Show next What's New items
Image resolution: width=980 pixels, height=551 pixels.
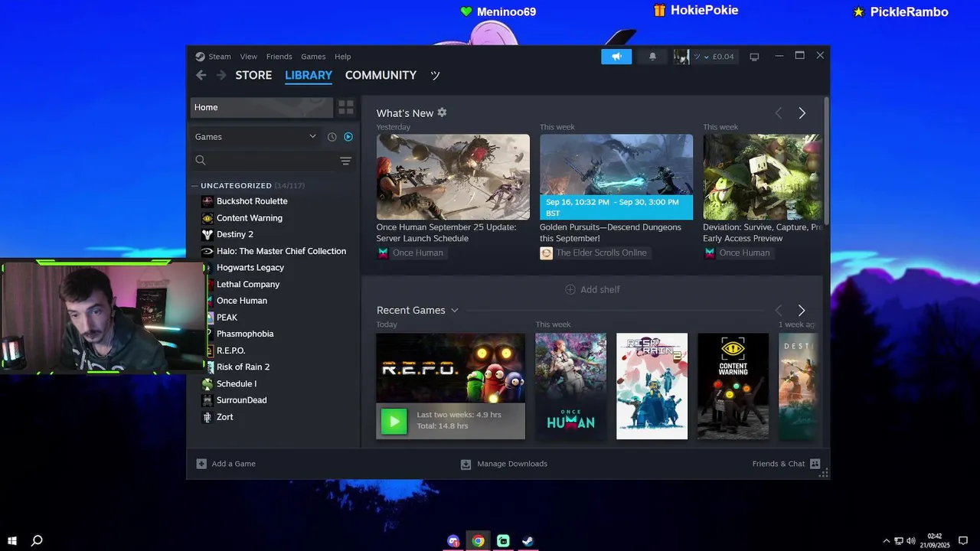[802, 113]
